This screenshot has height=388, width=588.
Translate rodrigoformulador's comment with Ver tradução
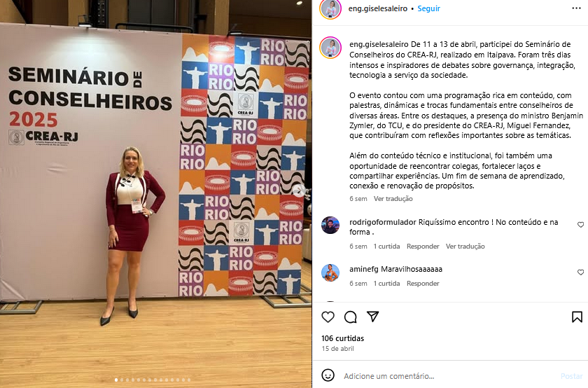(465, 247)
